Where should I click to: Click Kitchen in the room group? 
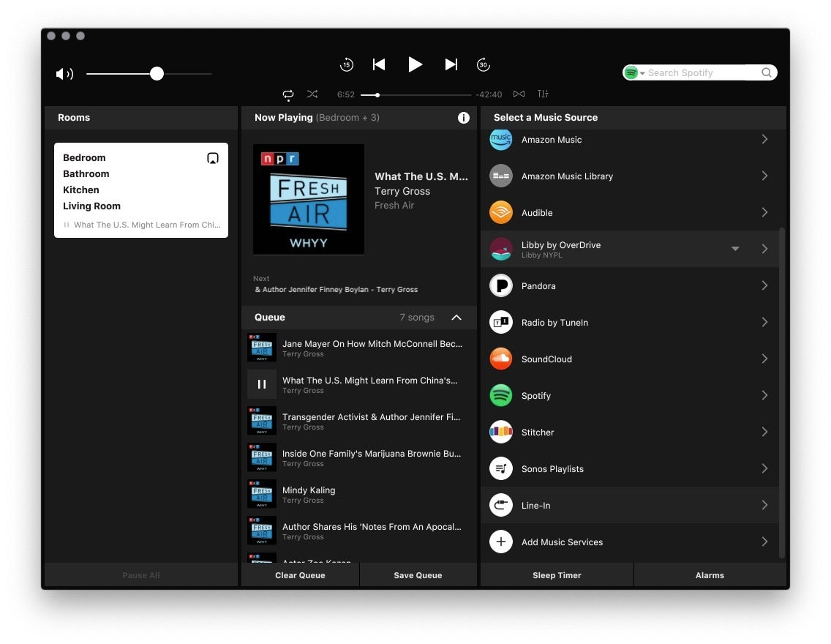pyautogui.click(x=81, y=190)
